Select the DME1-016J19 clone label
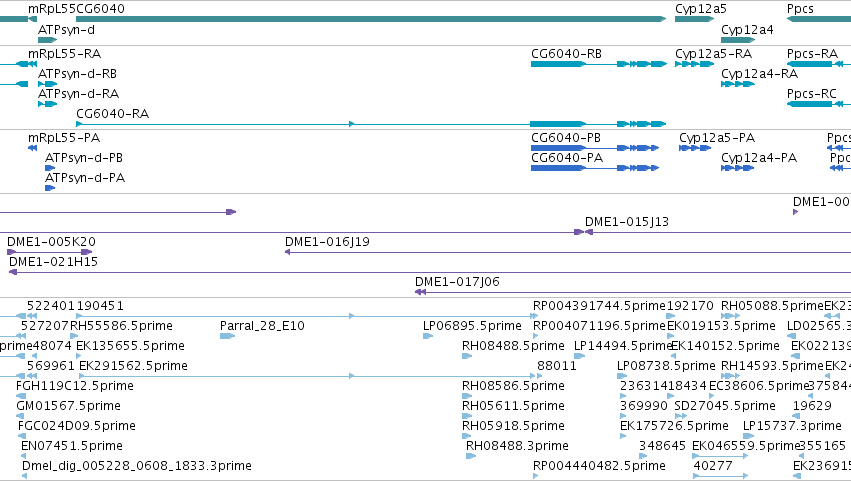This screenshot has width=851, height=481. tap(327, 242)
